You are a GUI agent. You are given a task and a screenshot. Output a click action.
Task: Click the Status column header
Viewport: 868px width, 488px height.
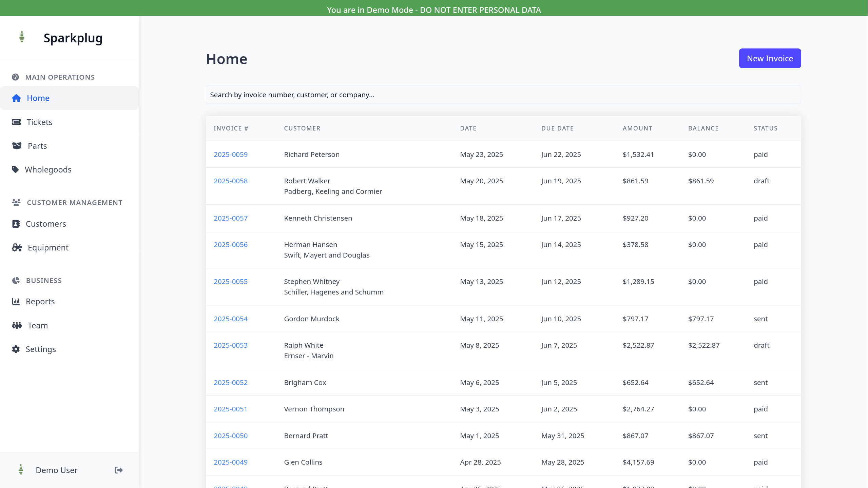pos(765,128)
